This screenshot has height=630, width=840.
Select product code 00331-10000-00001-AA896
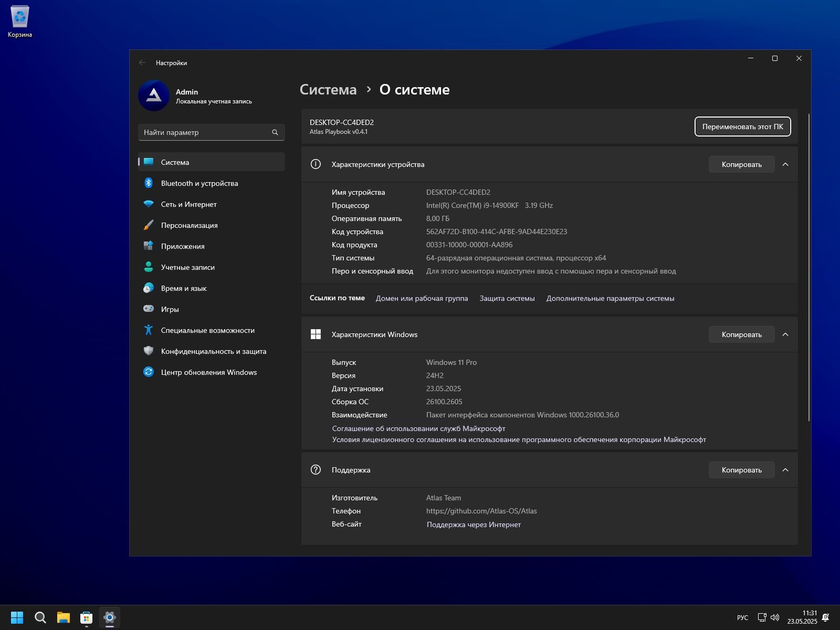coord(469,245)
